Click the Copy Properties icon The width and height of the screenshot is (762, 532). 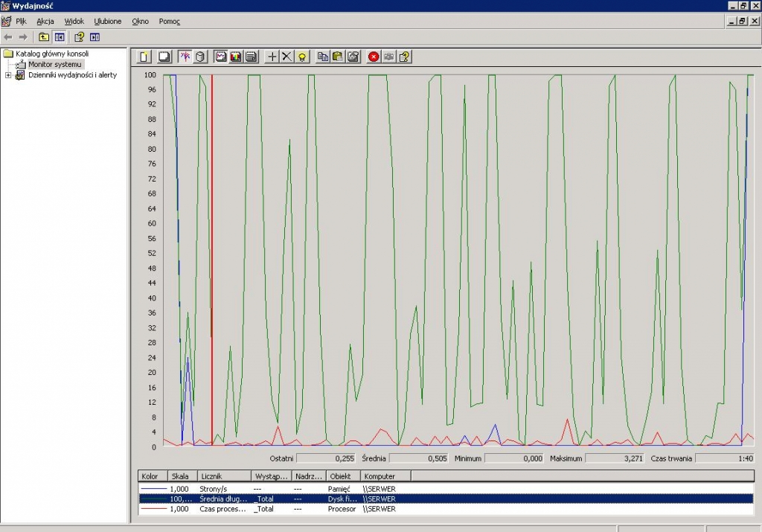[323, 57]
